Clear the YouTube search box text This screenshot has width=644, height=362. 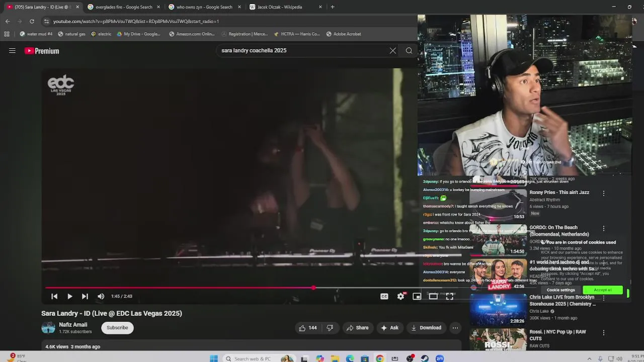[x=393, y=50]
